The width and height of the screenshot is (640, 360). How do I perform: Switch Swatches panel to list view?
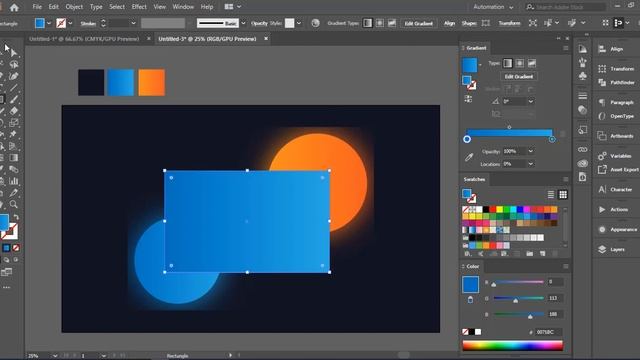coord(551,195)
